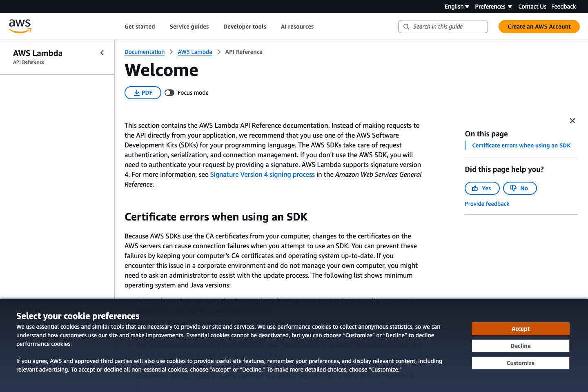Screen dimensions: 588x392
Task: Accept the cookie preferences
Action: point(520,328)
